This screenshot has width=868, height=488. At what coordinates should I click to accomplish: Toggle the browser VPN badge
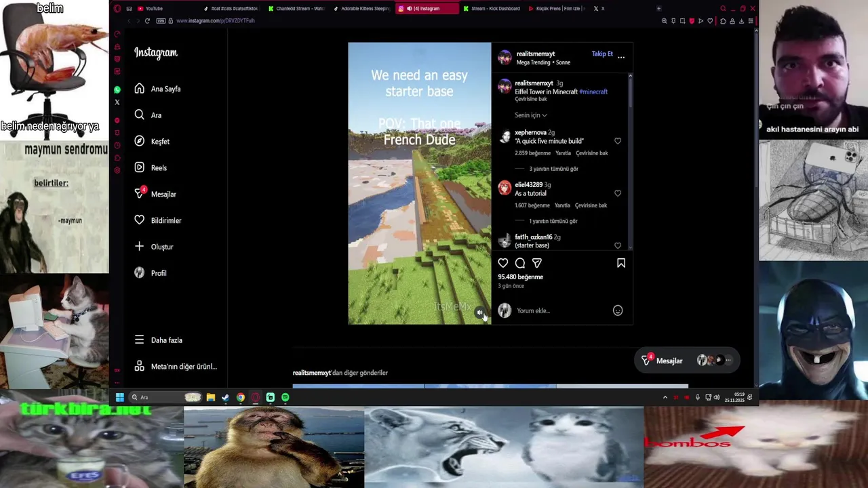click(161, 21)
